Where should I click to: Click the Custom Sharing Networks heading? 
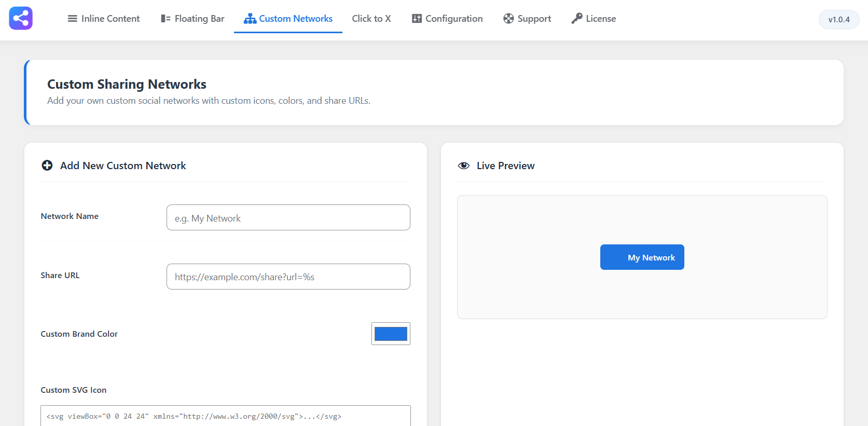[x=127, y=84]
